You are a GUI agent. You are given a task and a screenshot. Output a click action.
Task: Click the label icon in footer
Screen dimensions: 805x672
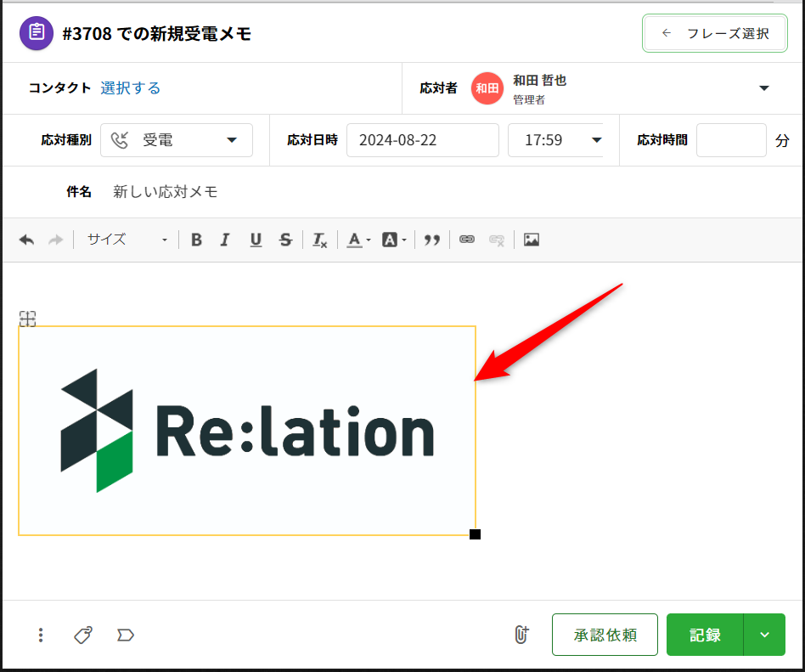[126, 635]
